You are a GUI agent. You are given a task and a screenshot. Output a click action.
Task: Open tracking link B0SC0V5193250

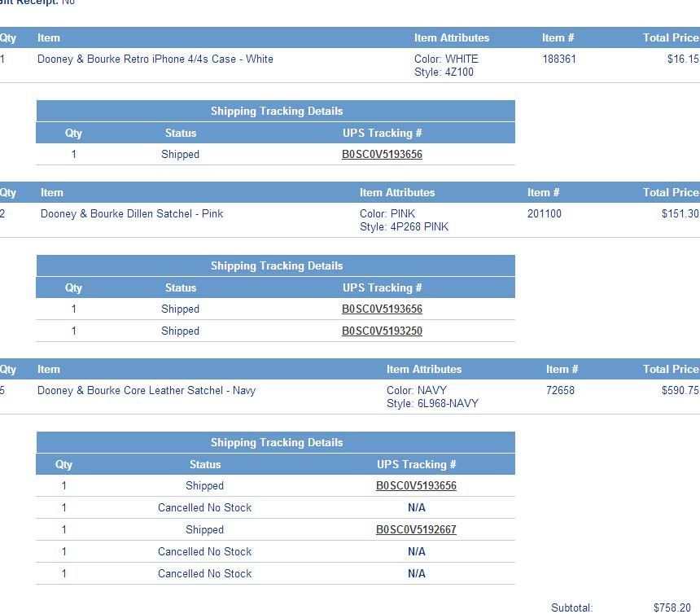(x=382, y=331)
